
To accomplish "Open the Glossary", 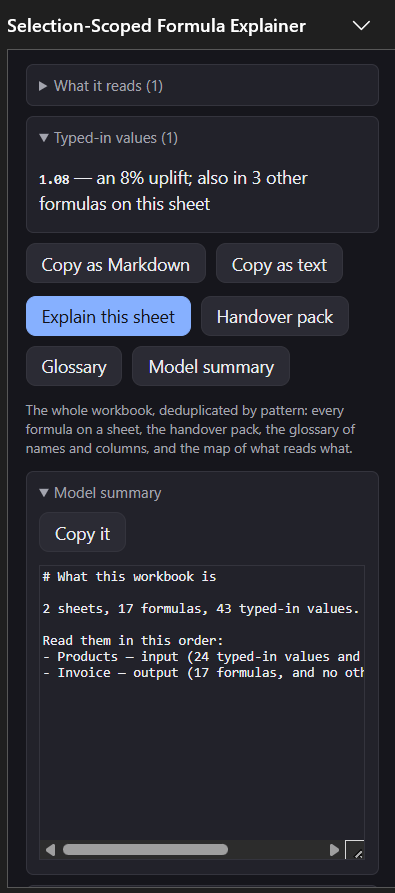I will [x=74, y=366].
